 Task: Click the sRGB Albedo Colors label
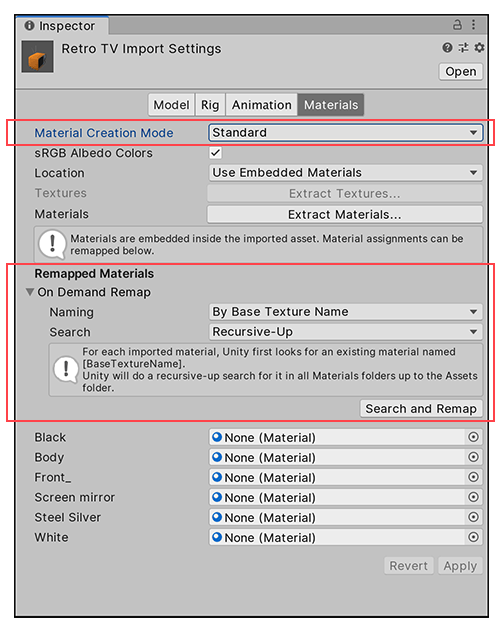click(94, 153)
